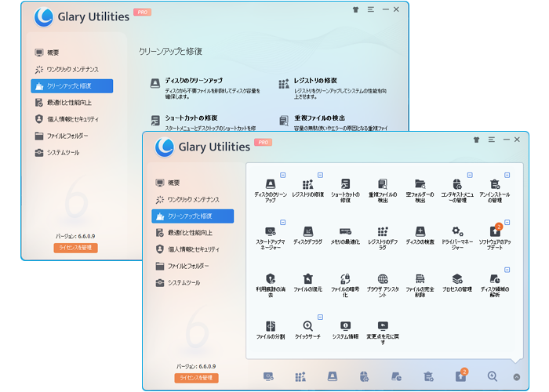Open スタートアップマネージャー in the tool grid
This screenshot has width=549, height=392.
pyautogui.click(x=271, y=238)
